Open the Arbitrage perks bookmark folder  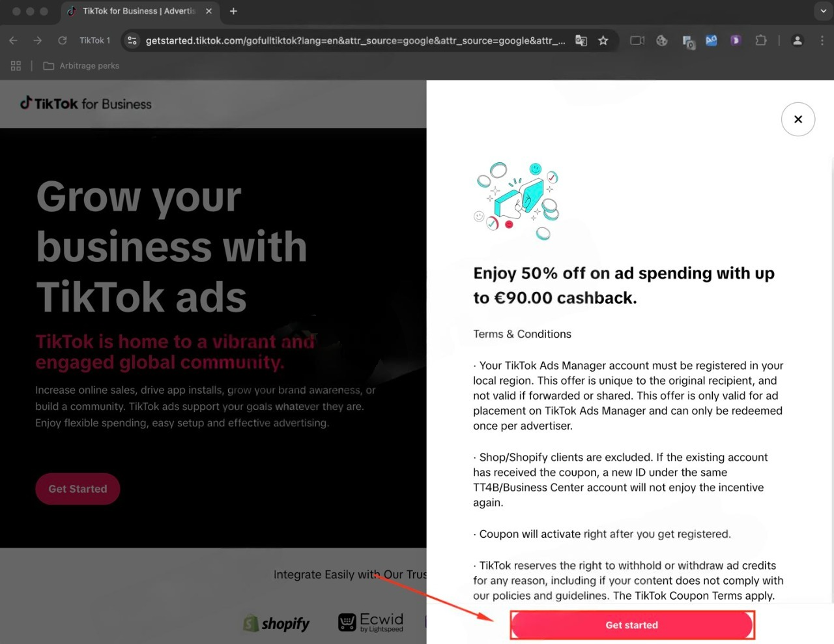point(81,66)
